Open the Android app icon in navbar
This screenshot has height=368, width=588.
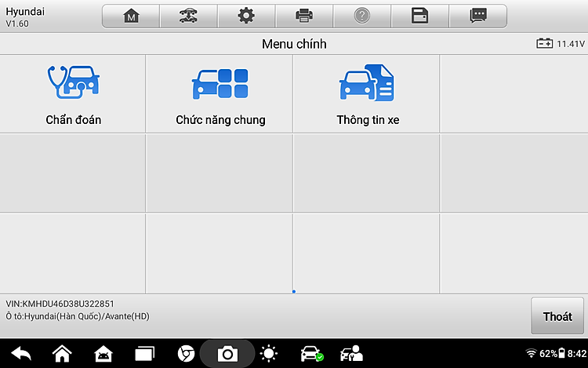coord(103,354)
